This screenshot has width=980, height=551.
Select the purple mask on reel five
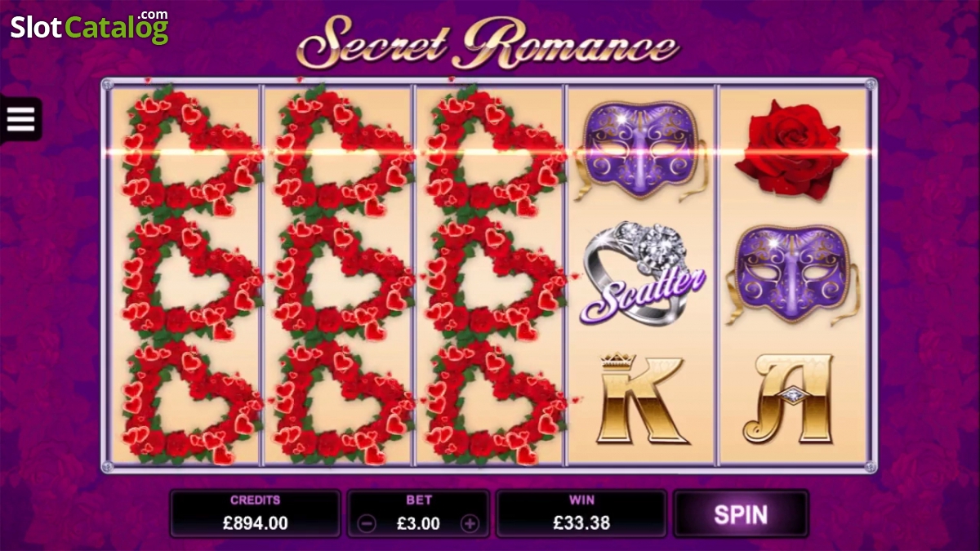pos(792,274)
